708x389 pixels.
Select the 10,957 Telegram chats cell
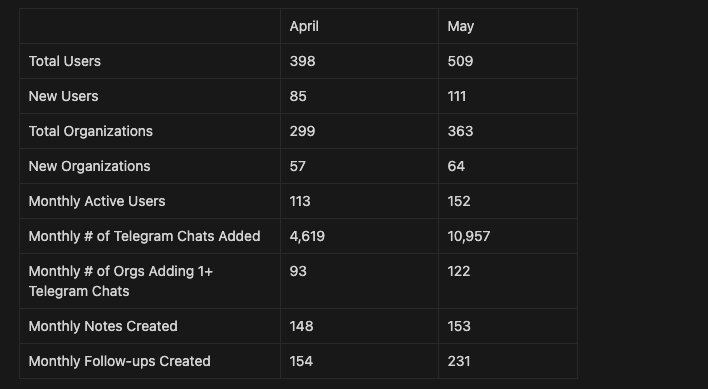point(508,236)
